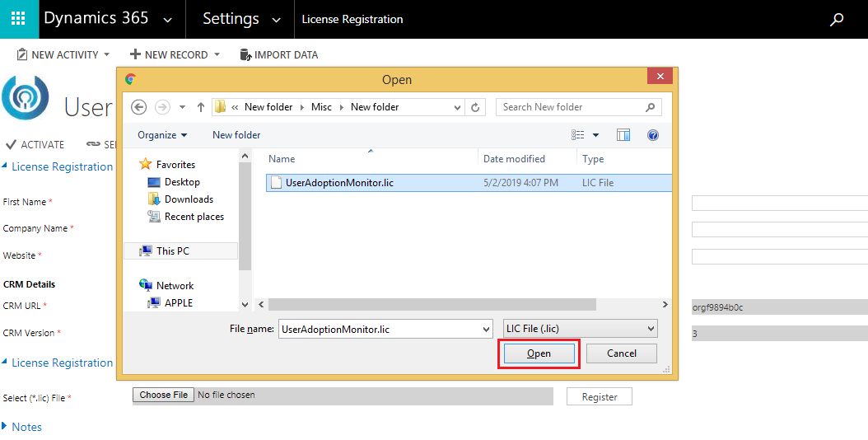Click the UserAdoptionMonitor.lic file icon
This screenshot has height=440, width=868.
276,182
